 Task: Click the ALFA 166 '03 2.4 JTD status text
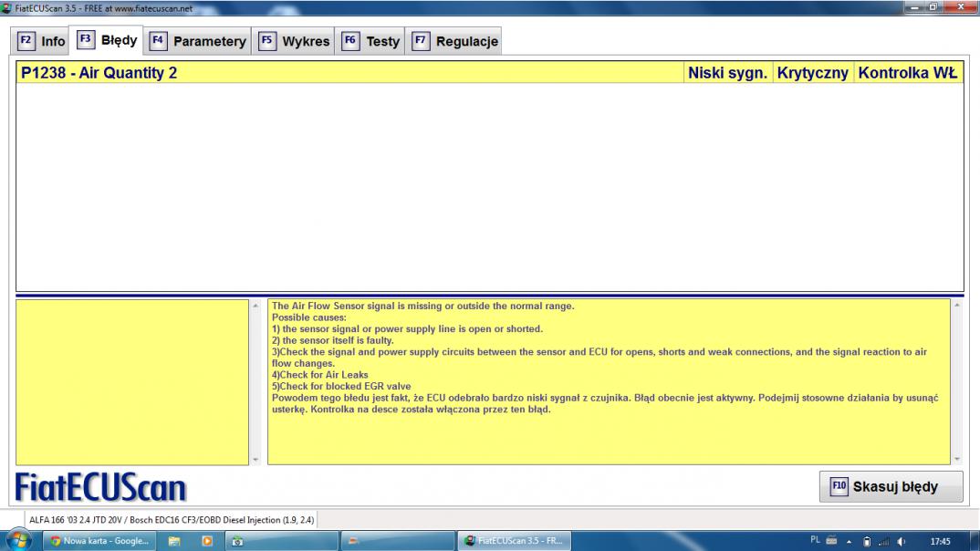click(172, 520)
